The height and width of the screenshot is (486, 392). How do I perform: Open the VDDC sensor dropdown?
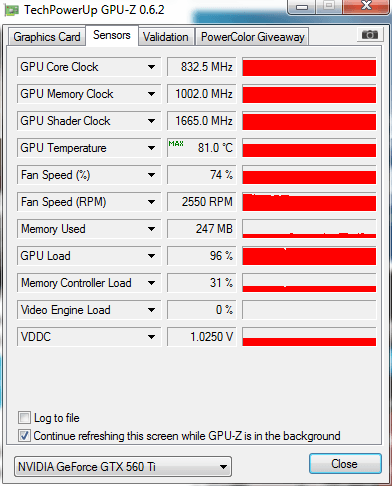pyautogui.click(x=151, y=337)
